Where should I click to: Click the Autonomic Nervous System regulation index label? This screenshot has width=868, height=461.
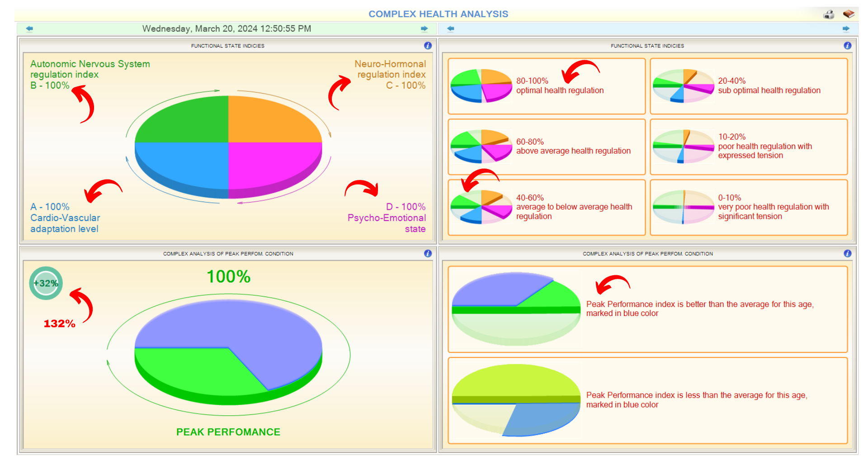click(x=90, y=69)
